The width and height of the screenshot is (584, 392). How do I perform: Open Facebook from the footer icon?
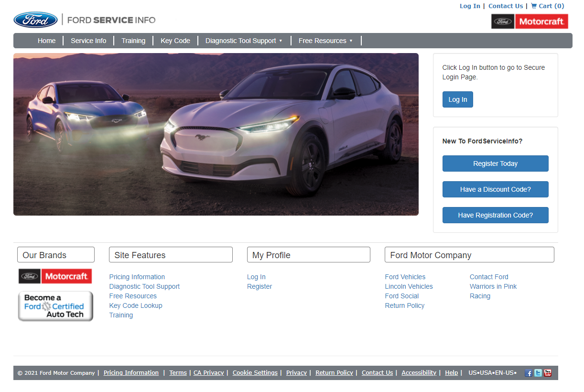(528, 373)
